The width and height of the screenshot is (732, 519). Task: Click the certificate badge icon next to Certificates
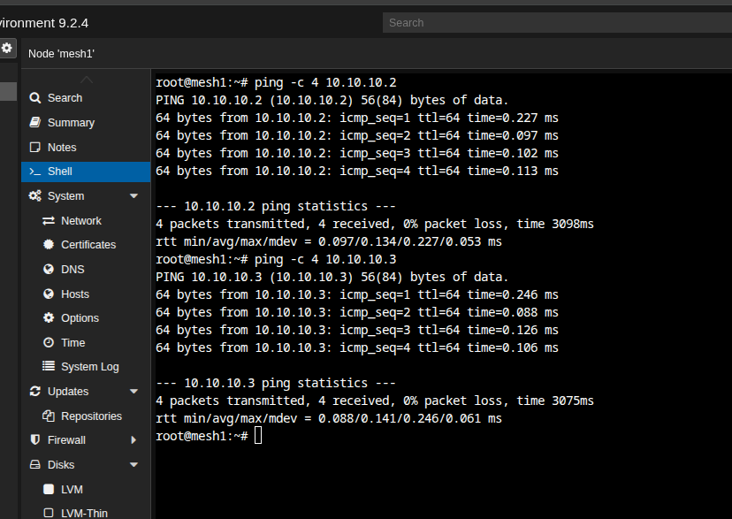point(49,245)
